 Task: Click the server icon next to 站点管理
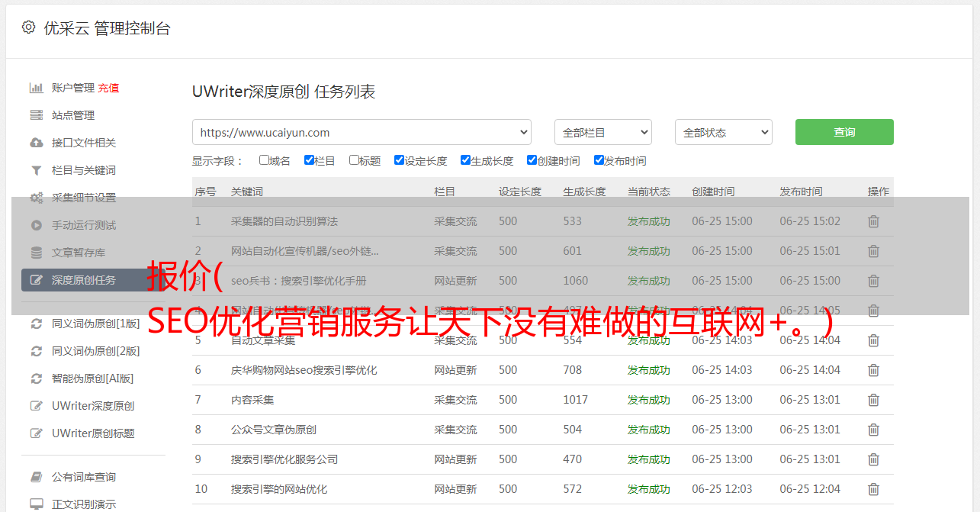[x=36, y=115]
